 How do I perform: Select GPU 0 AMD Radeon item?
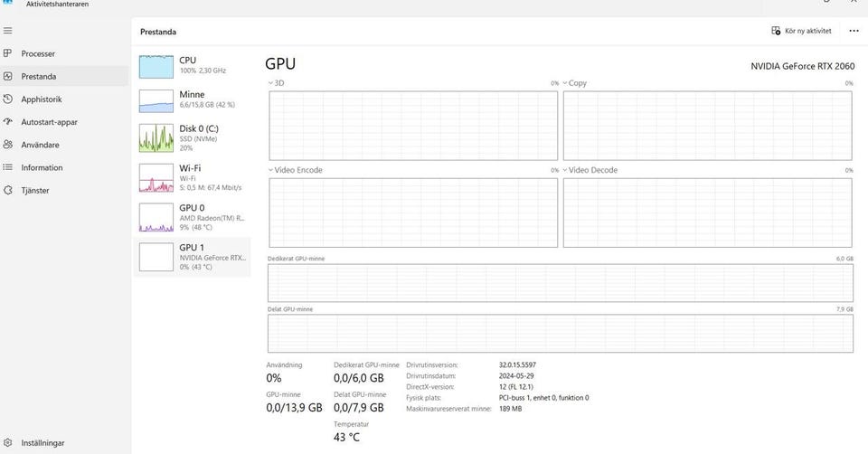(192, 217)
